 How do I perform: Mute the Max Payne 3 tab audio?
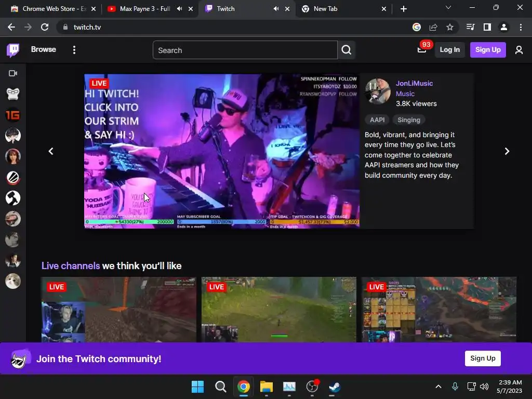(179, 9)
